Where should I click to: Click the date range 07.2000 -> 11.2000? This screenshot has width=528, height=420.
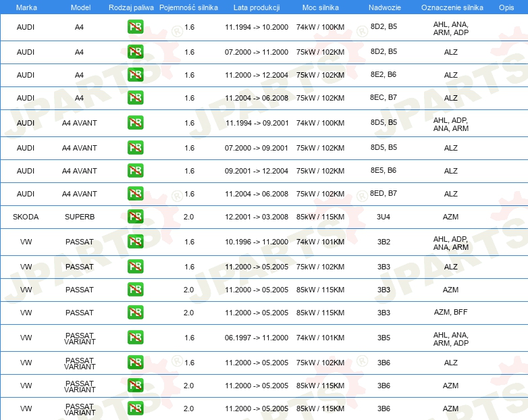(257, 52)
